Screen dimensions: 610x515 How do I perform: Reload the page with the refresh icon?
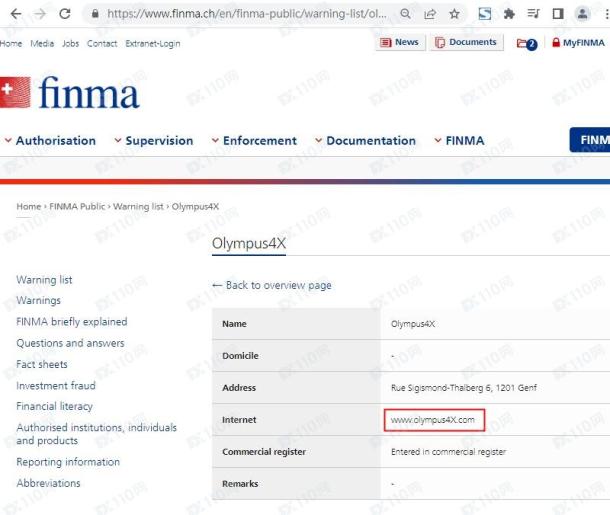[x=65, y=14]
